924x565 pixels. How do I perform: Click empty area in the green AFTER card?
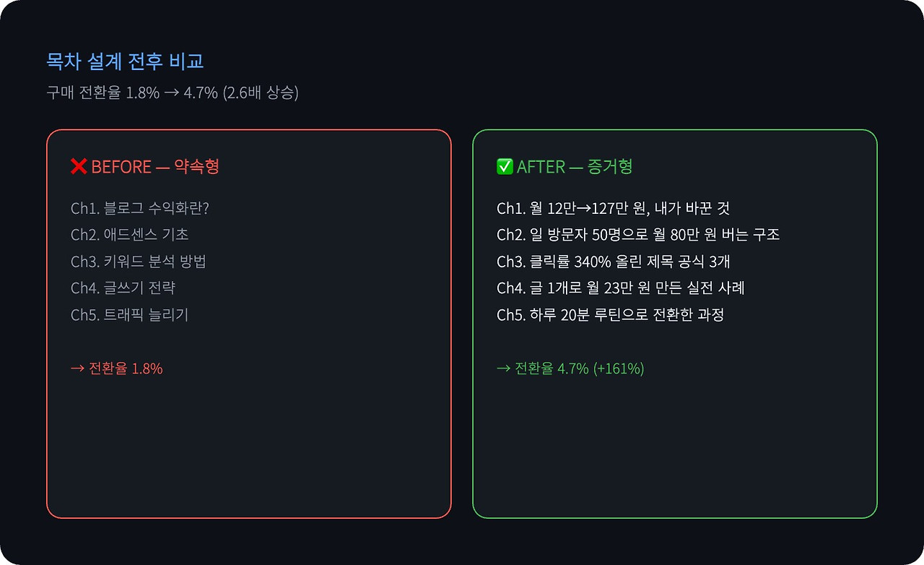tap(675, 448)
